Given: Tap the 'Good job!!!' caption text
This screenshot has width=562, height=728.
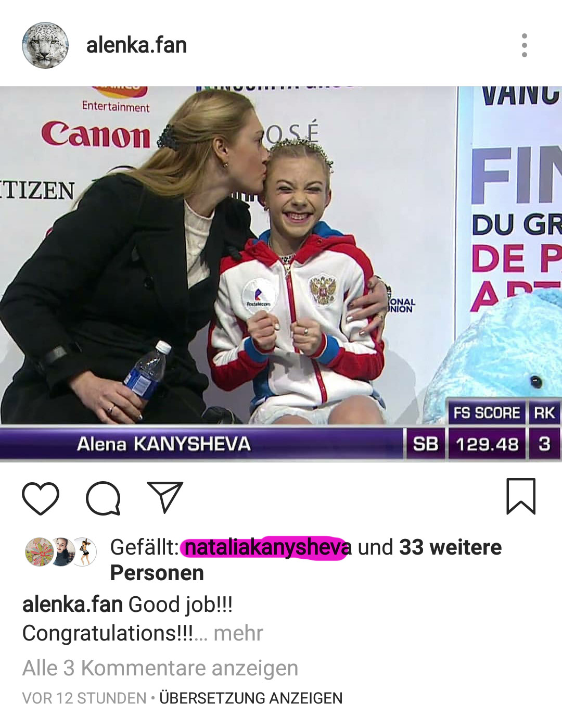Looking at the screenshot, I should (x=181, y=605).
